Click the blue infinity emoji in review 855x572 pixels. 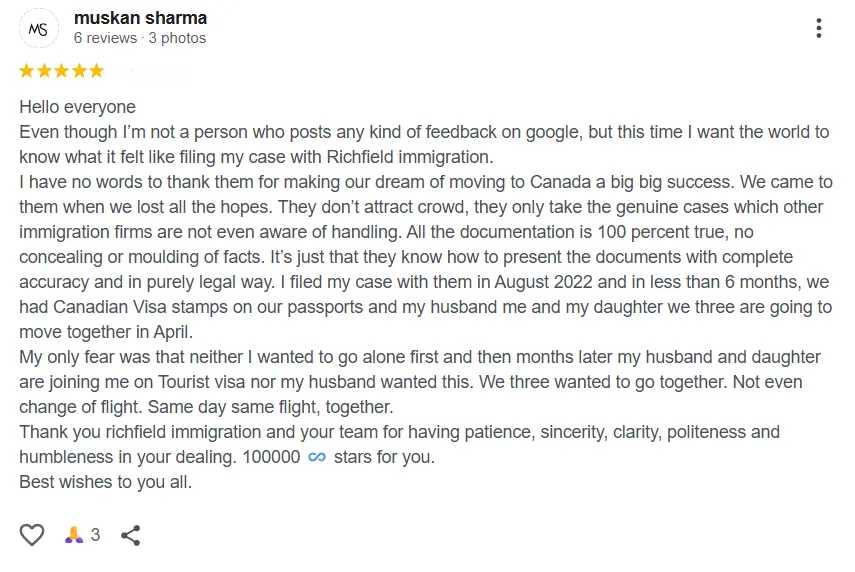(x=317, y=457)
